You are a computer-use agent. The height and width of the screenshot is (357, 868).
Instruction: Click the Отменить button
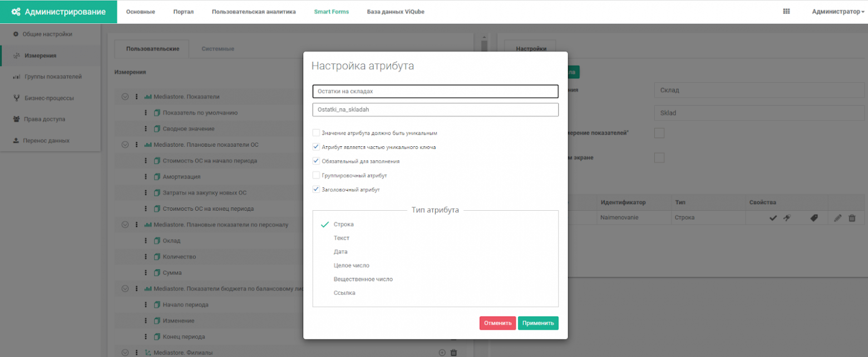coord(497,323)
